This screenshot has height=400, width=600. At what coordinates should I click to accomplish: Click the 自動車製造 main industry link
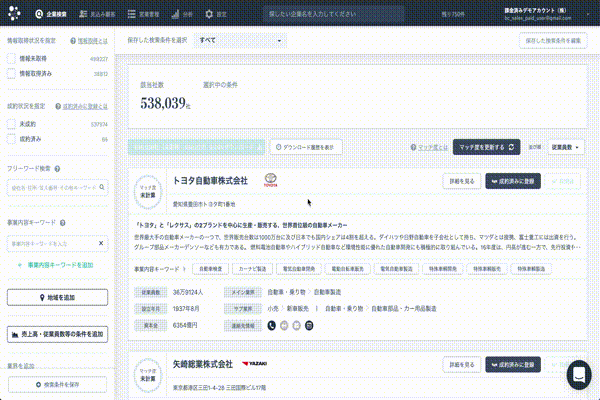(328, 292)
